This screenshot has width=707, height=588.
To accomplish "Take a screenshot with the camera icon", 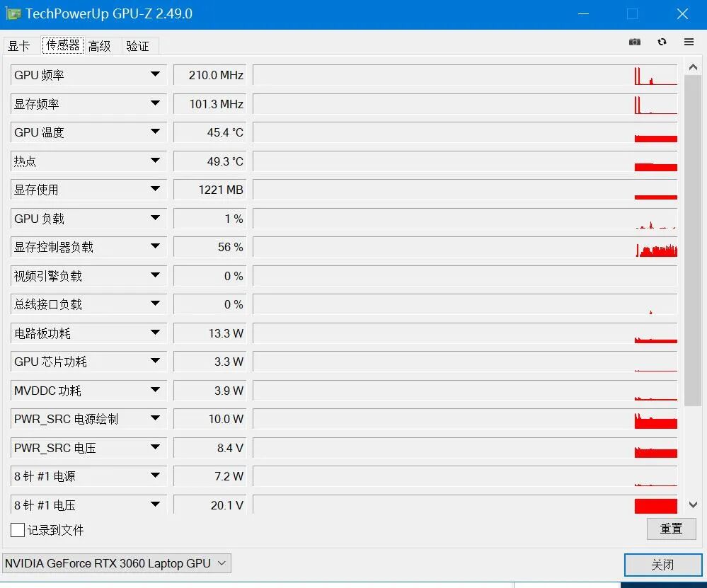I will point(634,42).
